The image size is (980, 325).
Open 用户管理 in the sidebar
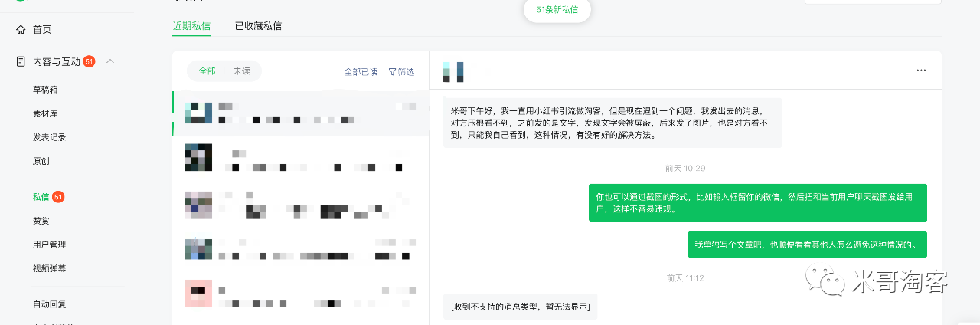click(x=49, y=245)
